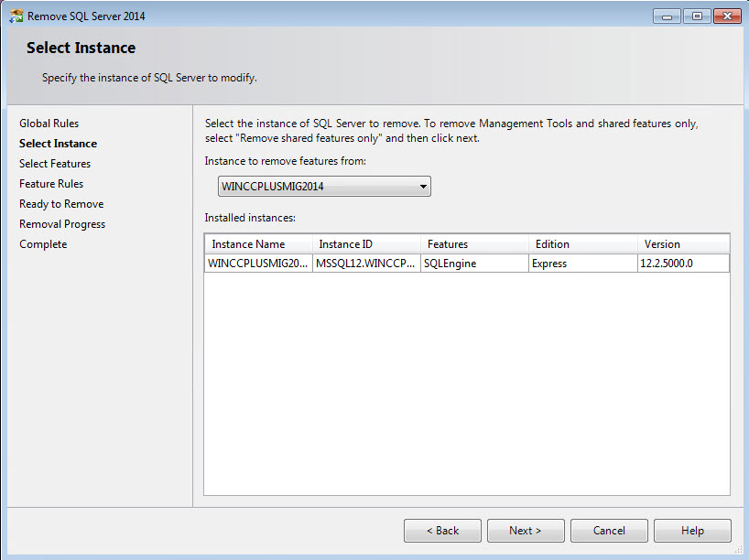The image size is (749, 560).
Task: Go back with the Back button
Action: click(442, 531)
